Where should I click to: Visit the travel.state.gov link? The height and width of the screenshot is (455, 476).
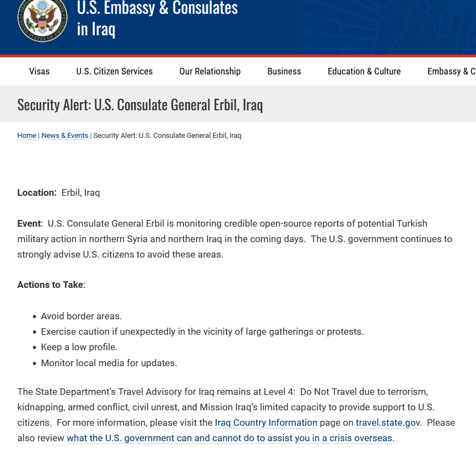388,422
